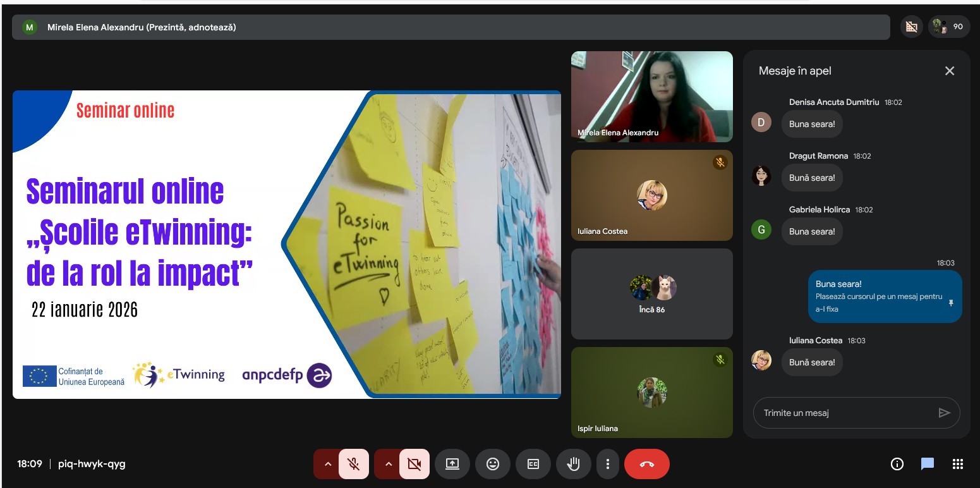This screenshot has height=488, width=980.
Task: Open meeting details info icon
Action: (x=897, y=464)
